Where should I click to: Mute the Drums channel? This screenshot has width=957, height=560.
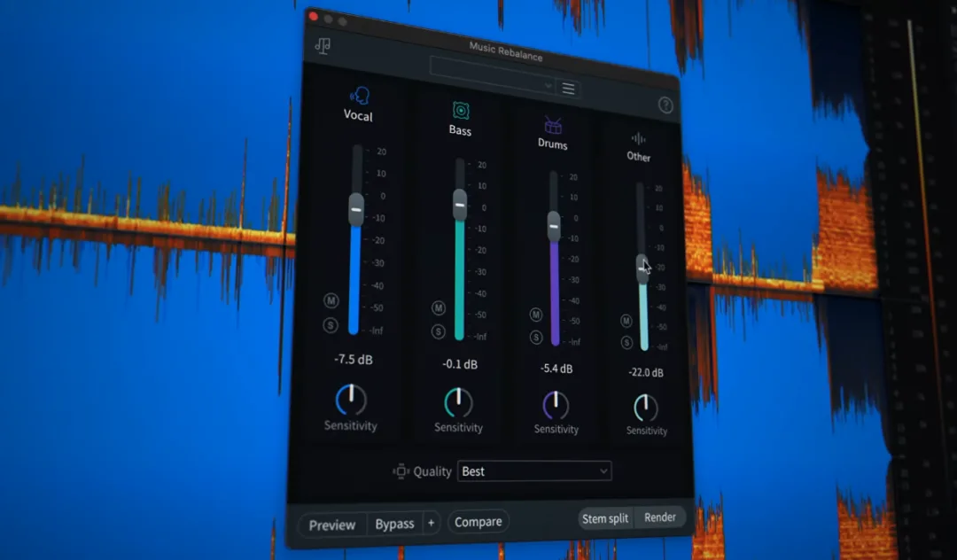[535, 315]
